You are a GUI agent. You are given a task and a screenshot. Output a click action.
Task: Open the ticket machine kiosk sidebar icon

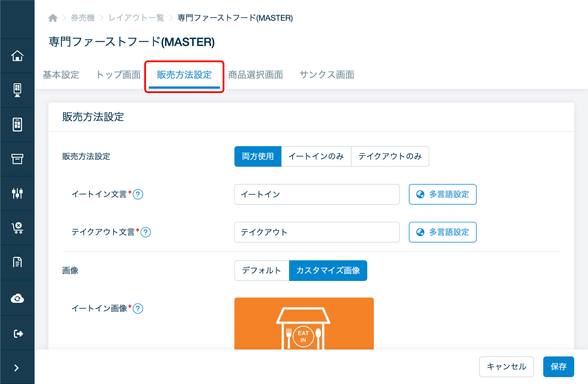pos(17,90)
